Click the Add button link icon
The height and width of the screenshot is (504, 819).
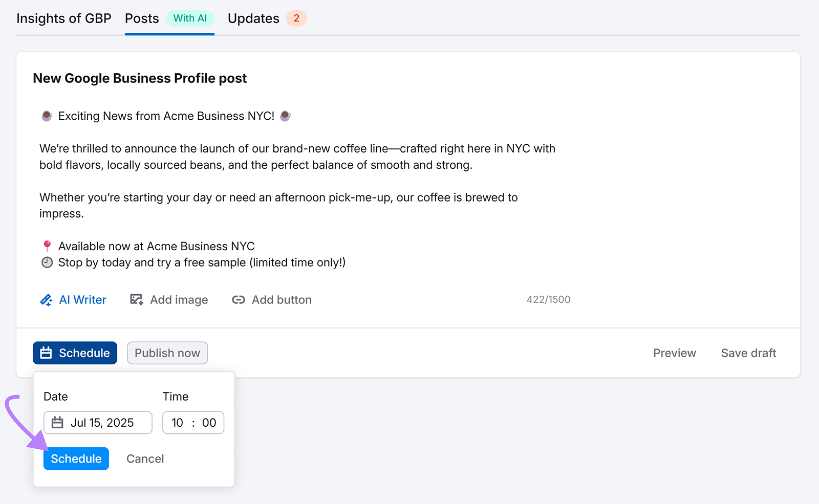click(x=239, y=300)
